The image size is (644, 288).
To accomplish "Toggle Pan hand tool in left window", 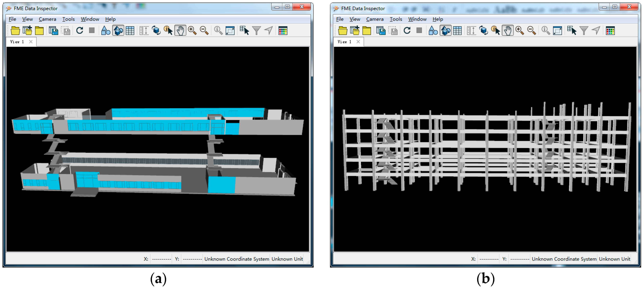I will coord(180,31).
